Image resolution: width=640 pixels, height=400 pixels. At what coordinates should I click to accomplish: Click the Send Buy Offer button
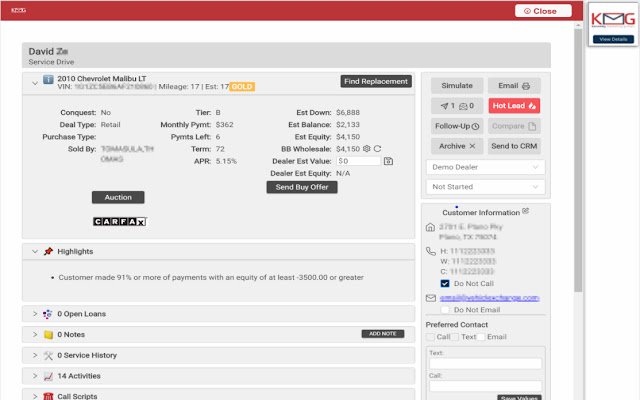pos(302,187)
